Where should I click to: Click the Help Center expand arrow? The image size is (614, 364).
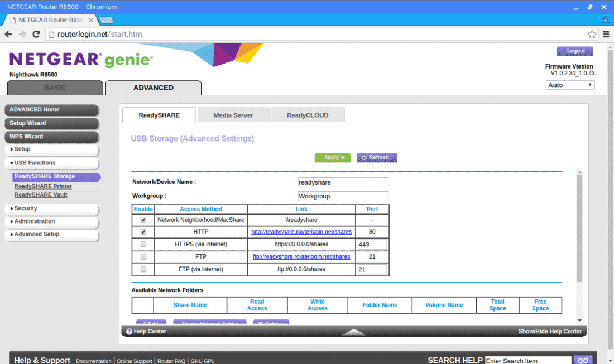353,332
